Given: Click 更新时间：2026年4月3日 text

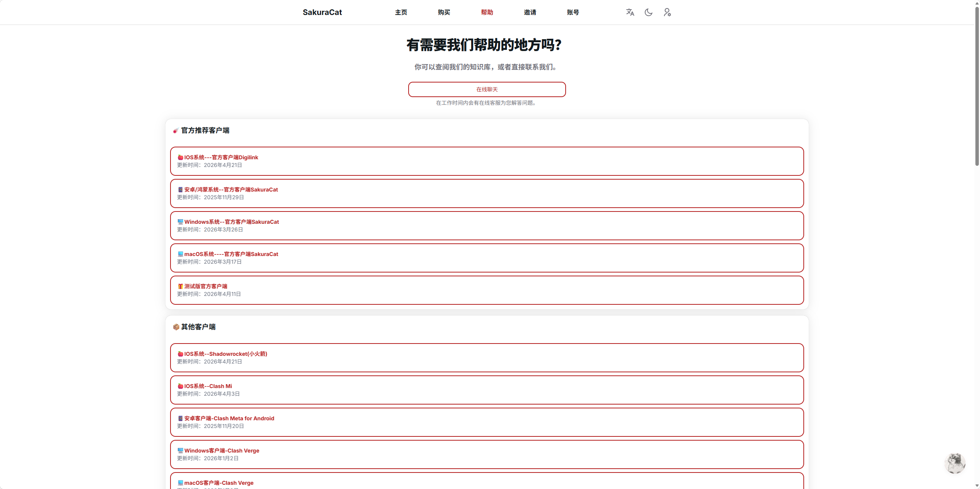Looking at the screenshot, I should coord(208,394).
